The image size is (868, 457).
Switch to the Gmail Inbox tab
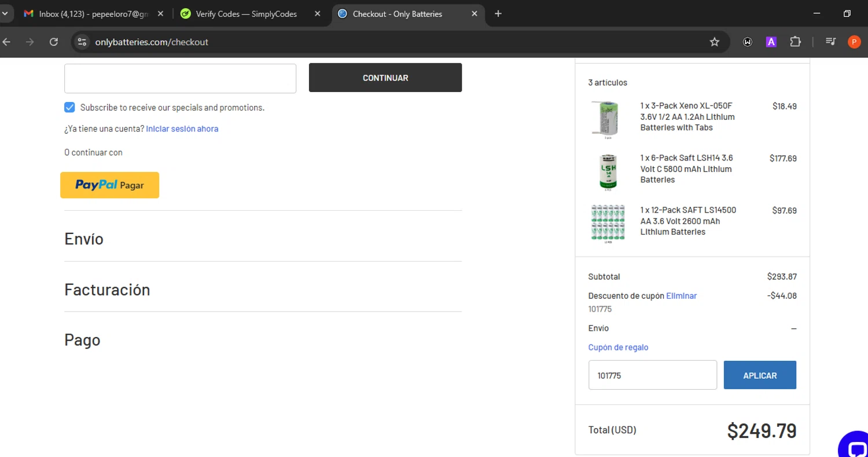point(93,13)
